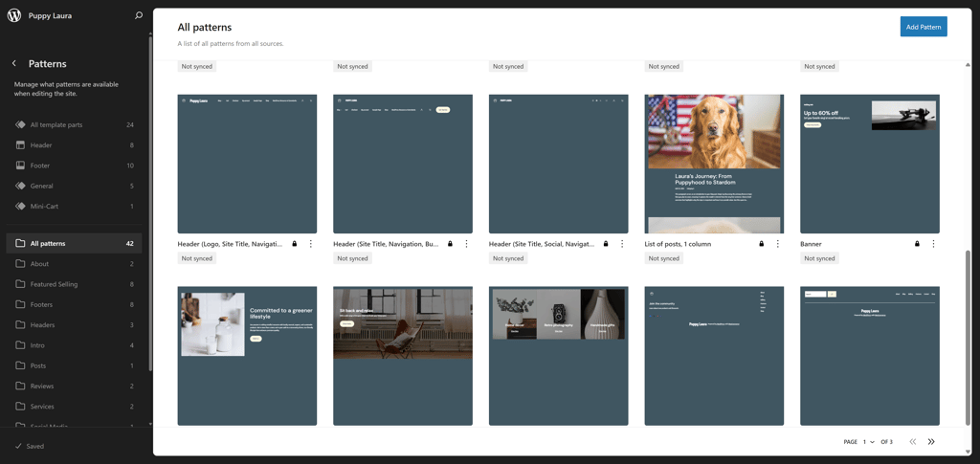980x464 pixels.
Task: Open the Posts patterns category
Action: (x=74, y=366)
